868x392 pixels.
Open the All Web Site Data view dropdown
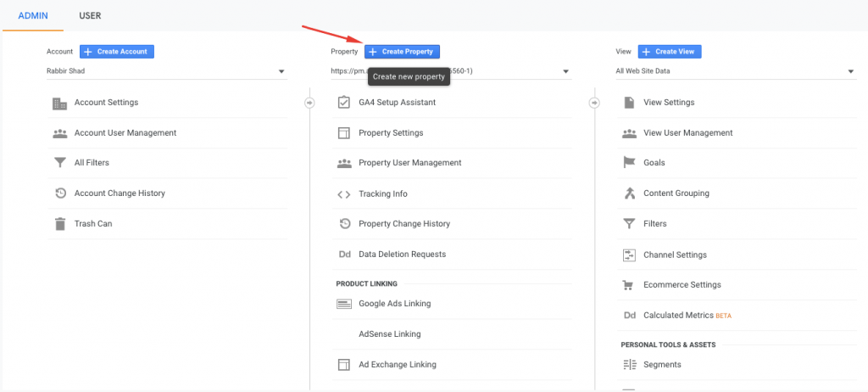850,71
